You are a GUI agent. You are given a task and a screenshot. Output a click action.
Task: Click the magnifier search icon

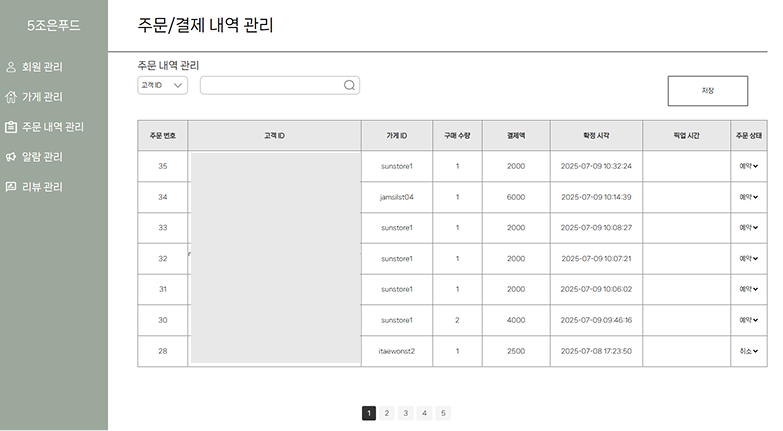[350, 85]
